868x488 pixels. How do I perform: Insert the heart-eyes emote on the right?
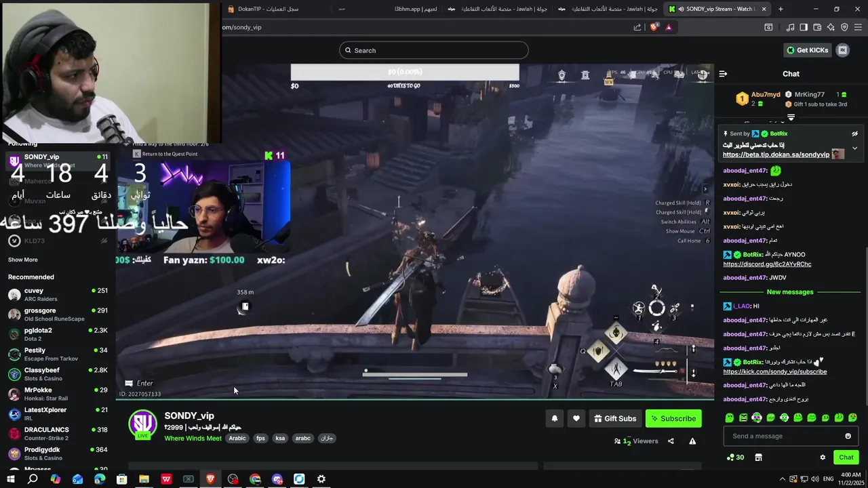pyautogui.click(x=852, y=418)
